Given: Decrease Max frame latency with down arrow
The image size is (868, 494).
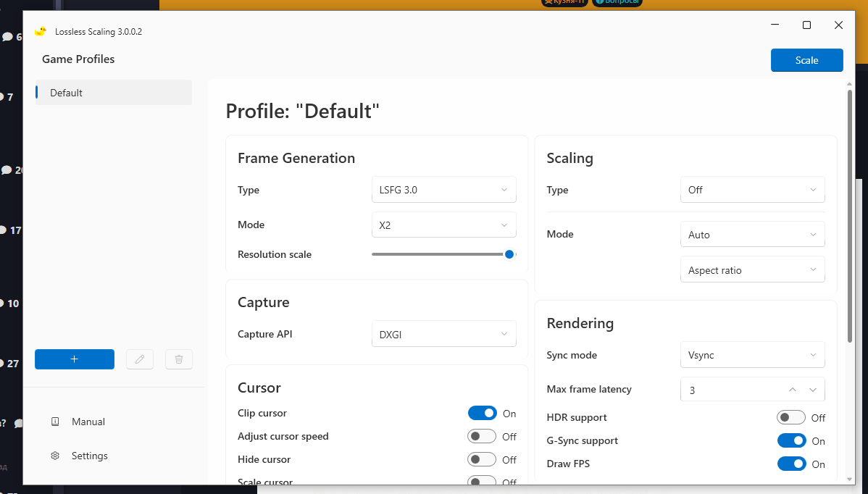Looking at the screenshot, I should click(813, 390).
